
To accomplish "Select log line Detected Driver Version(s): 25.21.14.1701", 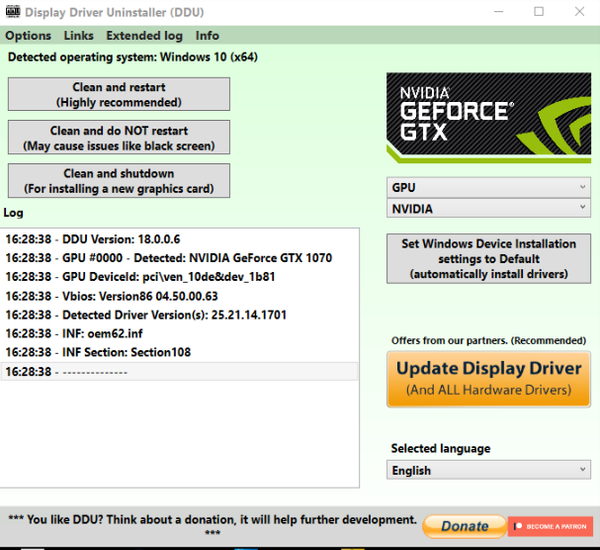I will pos(179,315).
